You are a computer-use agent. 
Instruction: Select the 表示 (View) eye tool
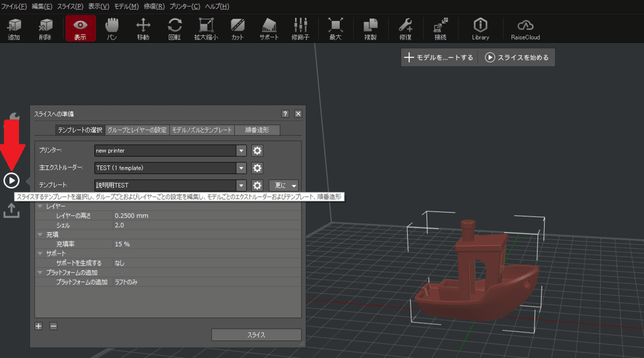click(80, 28)
